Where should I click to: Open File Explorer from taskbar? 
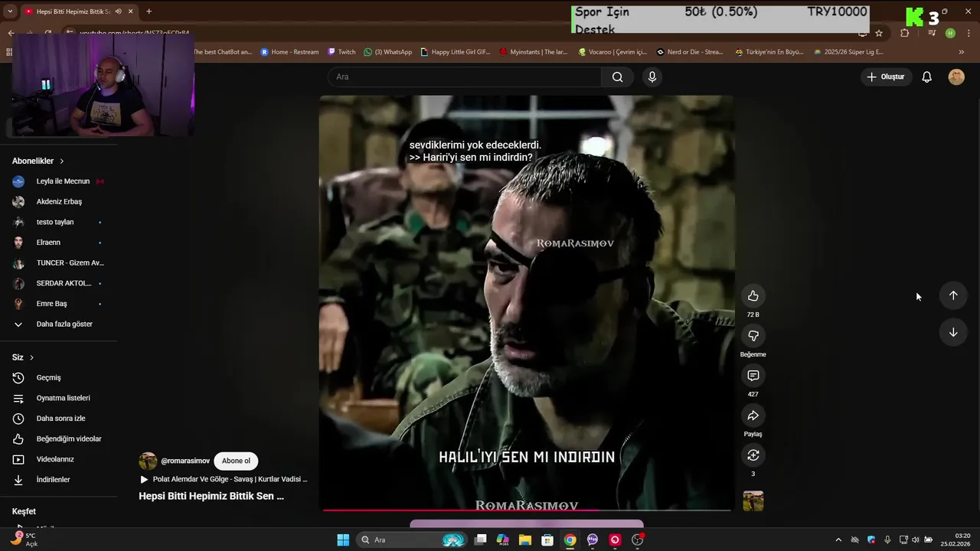click(525, 540)
